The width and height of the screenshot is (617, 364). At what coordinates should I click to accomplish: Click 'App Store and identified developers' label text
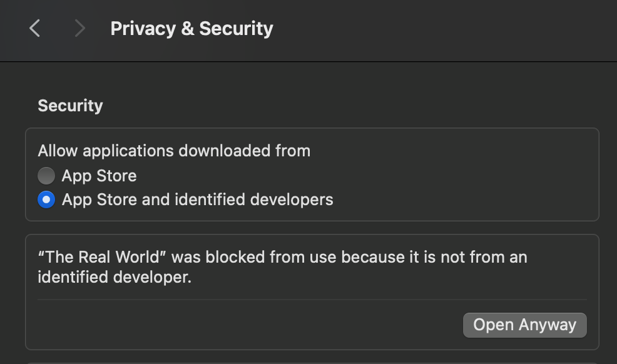pos(197,200)
